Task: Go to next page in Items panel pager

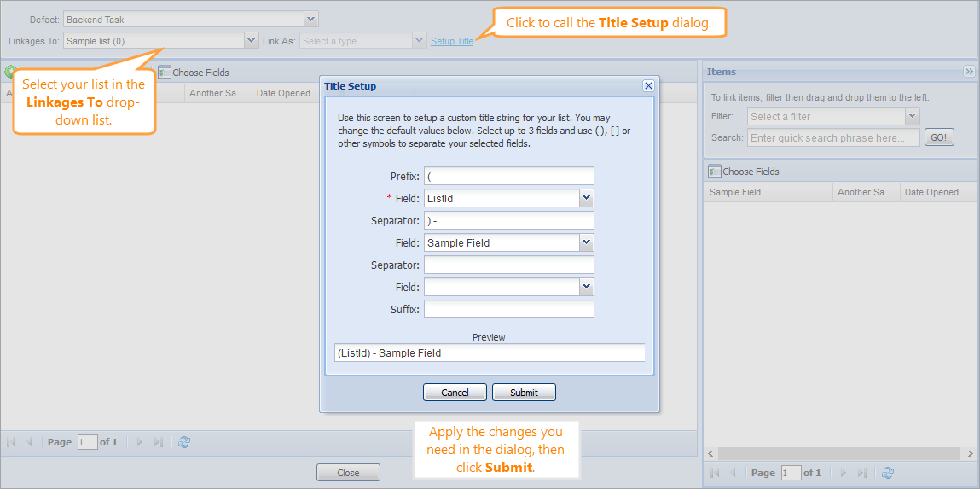Action: pyautogui.click(x=844, y=473)
